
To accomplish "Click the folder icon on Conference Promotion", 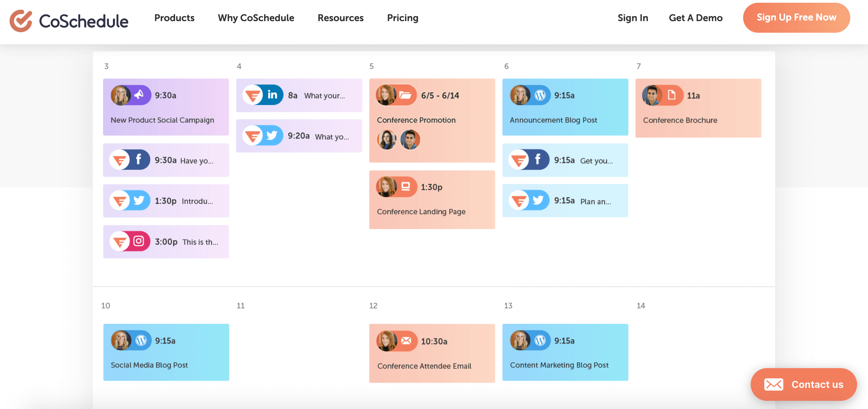I will [x=405, y=95].
